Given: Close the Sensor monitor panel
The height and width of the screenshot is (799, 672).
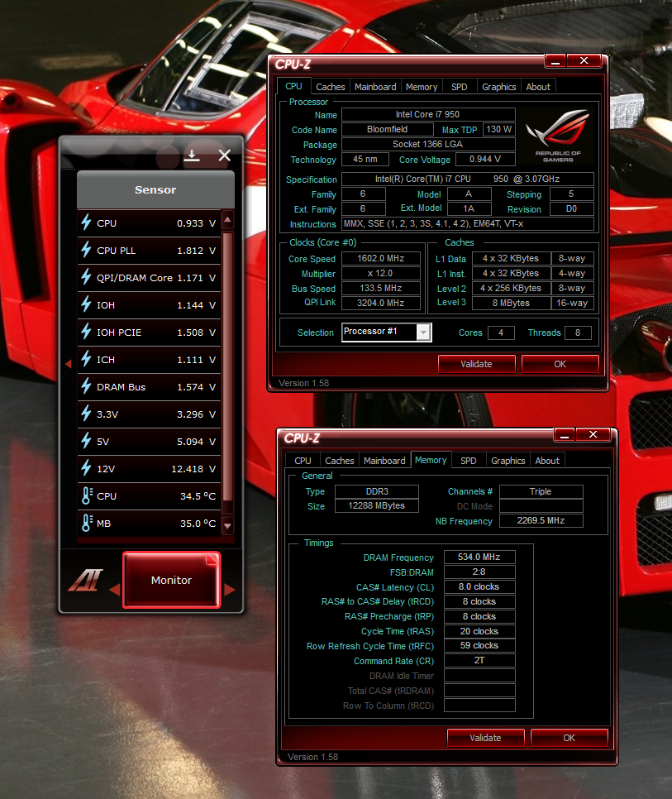Looking at the screenshot, I should pyautogui.click(x=225, y=155).
